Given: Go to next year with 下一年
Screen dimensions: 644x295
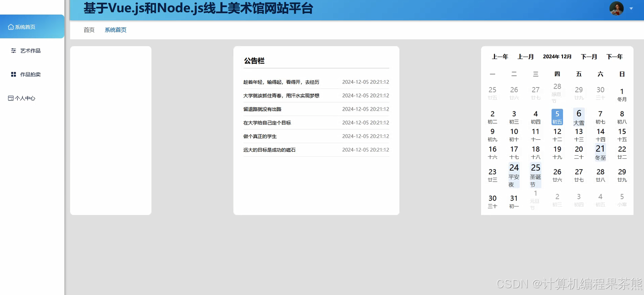Looking at the screenshot, I should point(614,57).
